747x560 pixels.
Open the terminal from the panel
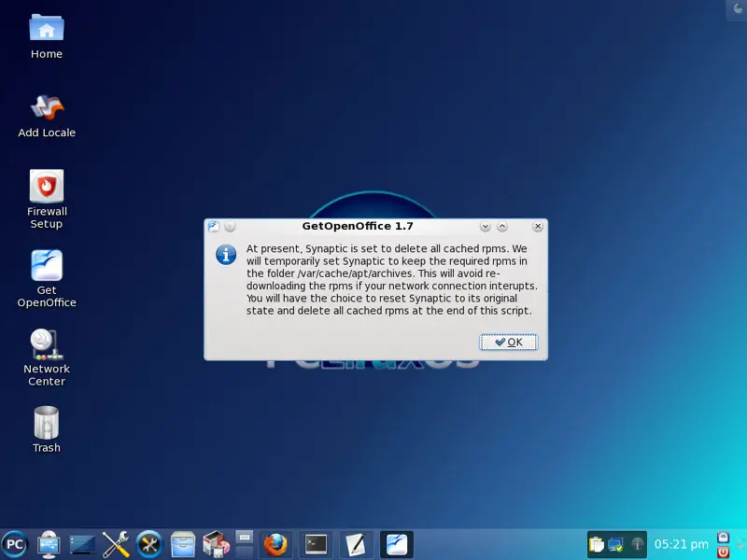(x=316, y=544)
